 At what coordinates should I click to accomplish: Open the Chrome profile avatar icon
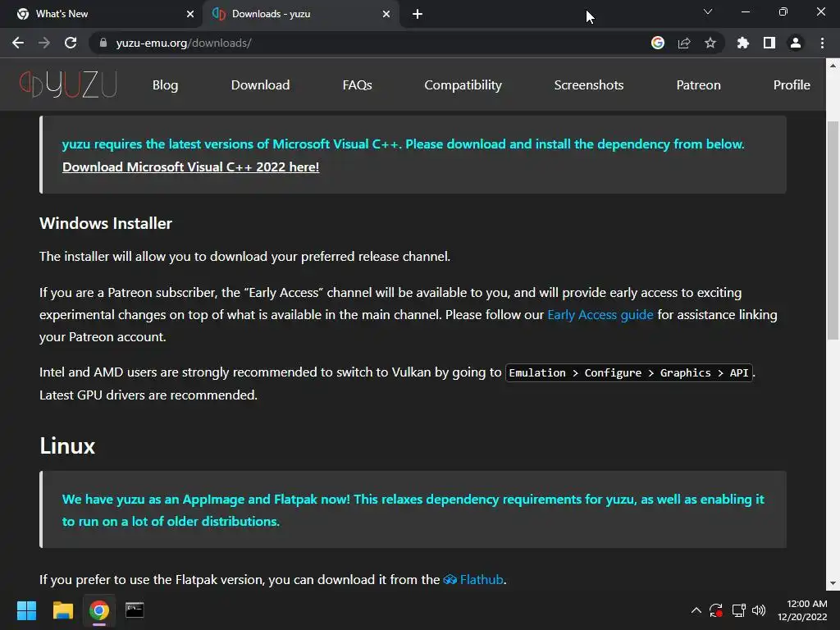(796, 43)
